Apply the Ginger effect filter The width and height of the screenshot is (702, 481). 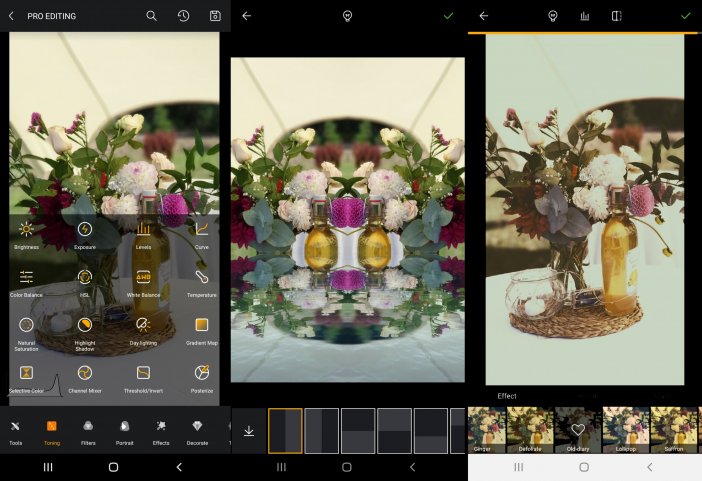(x=487, y=430)
